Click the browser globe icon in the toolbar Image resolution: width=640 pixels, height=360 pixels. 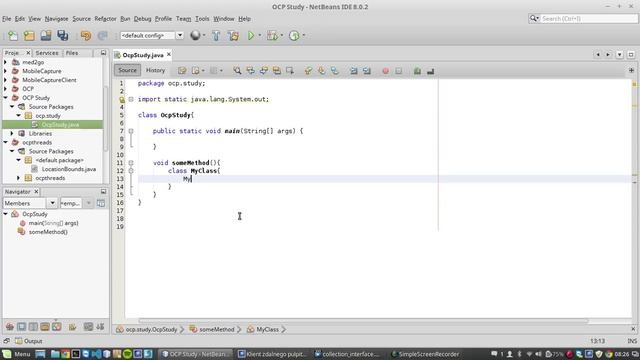(195, 36)
